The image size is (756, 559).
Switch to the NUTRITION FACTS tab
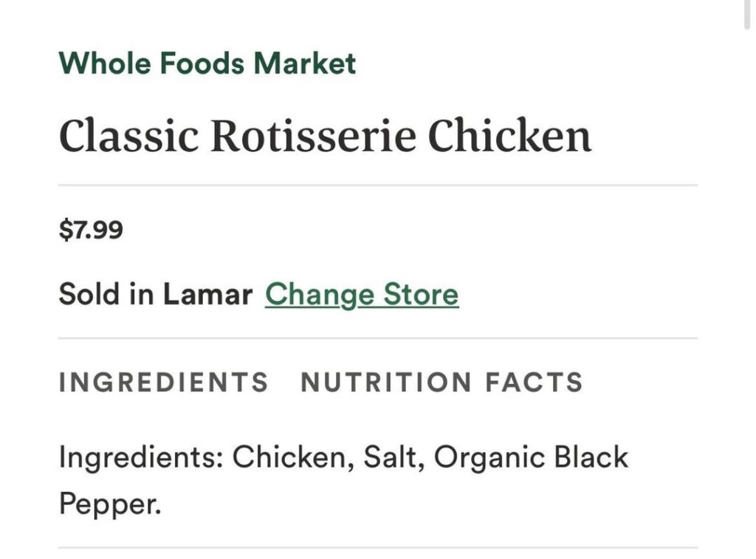[441, 383]
